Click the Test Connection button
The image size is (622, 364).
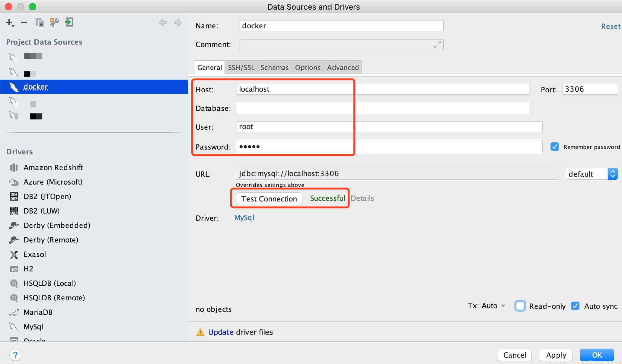tap(268, 198)
